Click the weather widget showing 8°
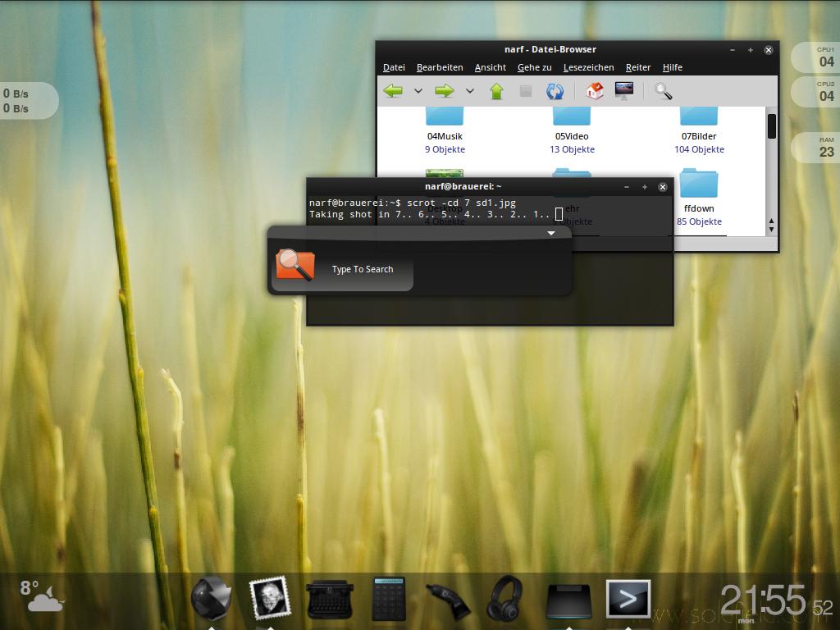 [42, 596]
